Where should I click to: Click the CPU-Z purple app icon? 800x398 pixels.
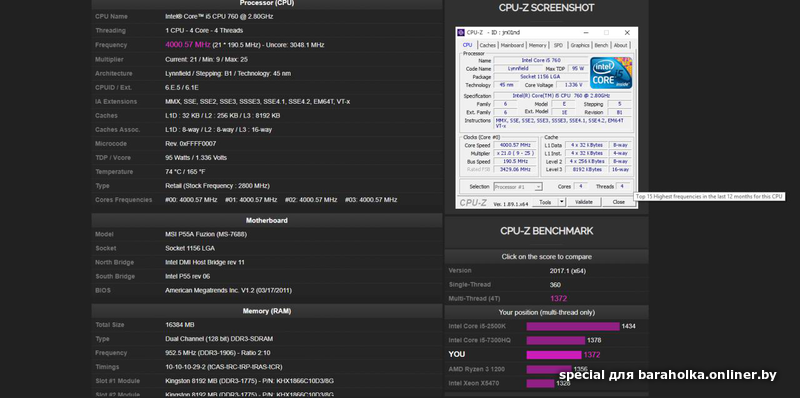461,33
